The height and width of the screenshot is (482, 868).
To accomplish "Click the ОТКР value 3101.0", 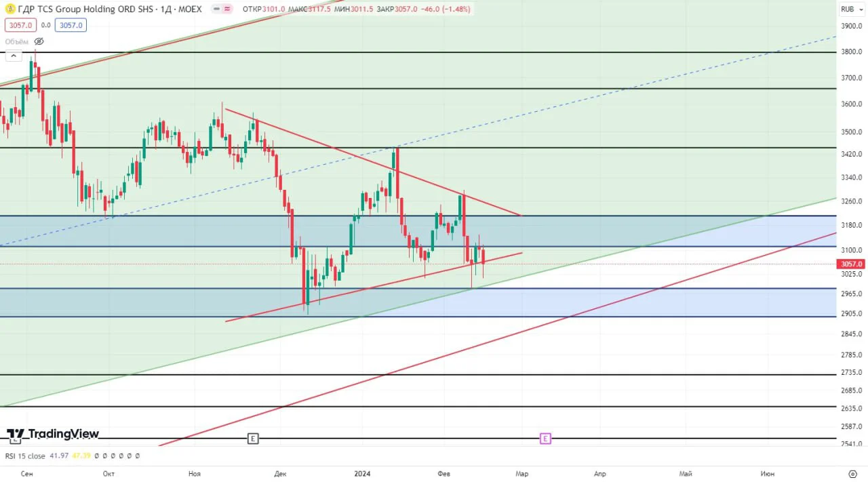I will (x=274, y=9).
